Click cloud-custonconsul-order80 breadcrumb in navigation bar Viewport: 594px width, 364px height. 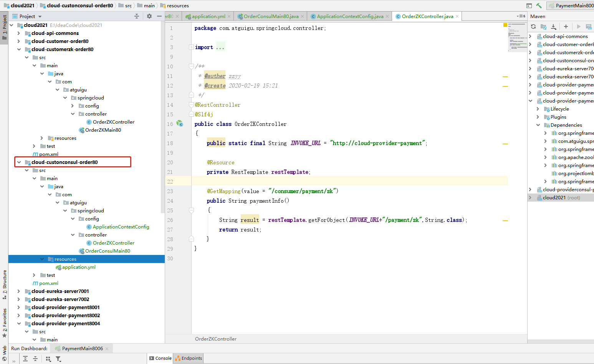click(77, 5)
